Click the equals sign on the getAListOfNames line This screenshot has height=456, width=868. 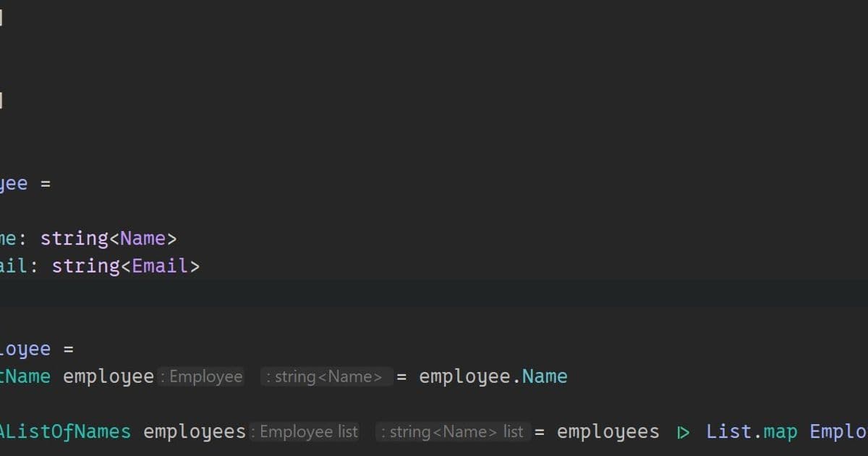(539, 431)
